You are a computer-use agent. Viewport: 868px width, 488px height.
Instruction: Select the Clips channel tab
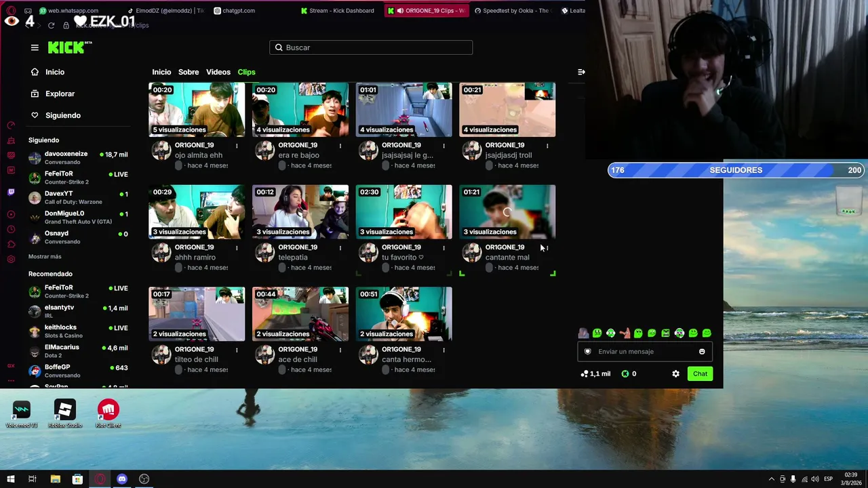coord(246,72)
